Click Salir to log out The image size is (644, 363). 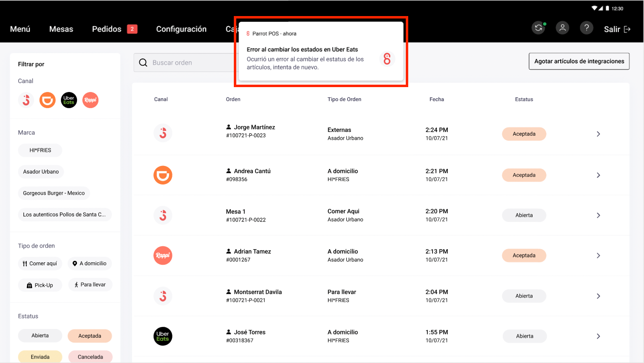pos(617,29)
